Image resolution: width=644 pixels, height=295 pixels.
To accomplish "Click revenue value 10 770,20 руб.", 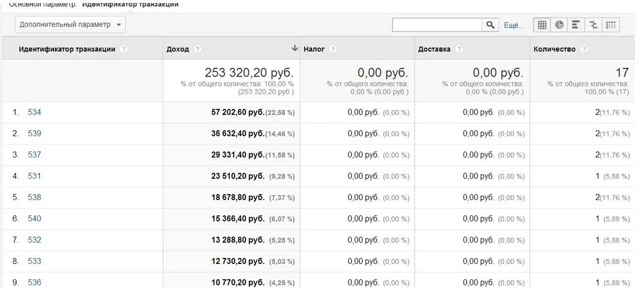I will point(238,283).
